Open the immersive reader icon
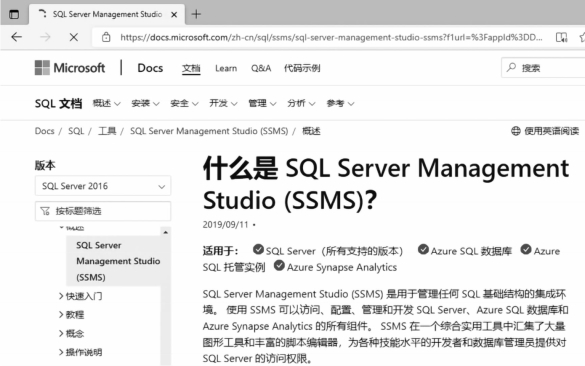585x366 pixels. coord(561,37)
